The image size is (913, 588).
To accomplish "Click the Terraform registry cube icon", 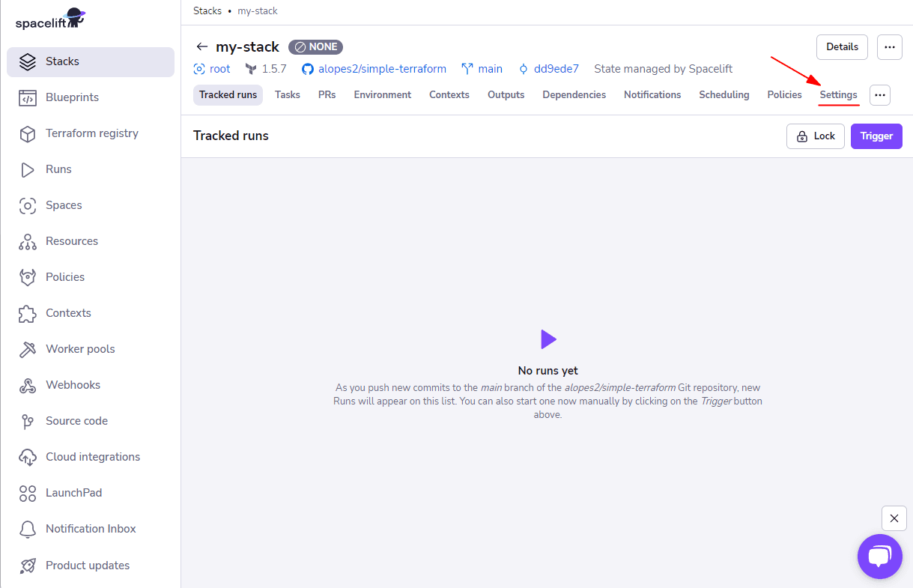I will coord(28,133).
